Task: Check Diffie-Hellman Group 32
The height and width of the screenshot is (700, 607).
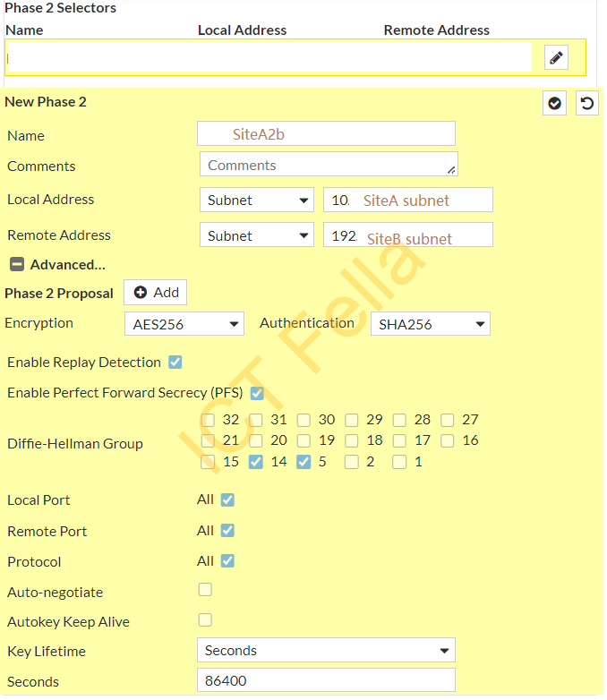Action: 208,420
